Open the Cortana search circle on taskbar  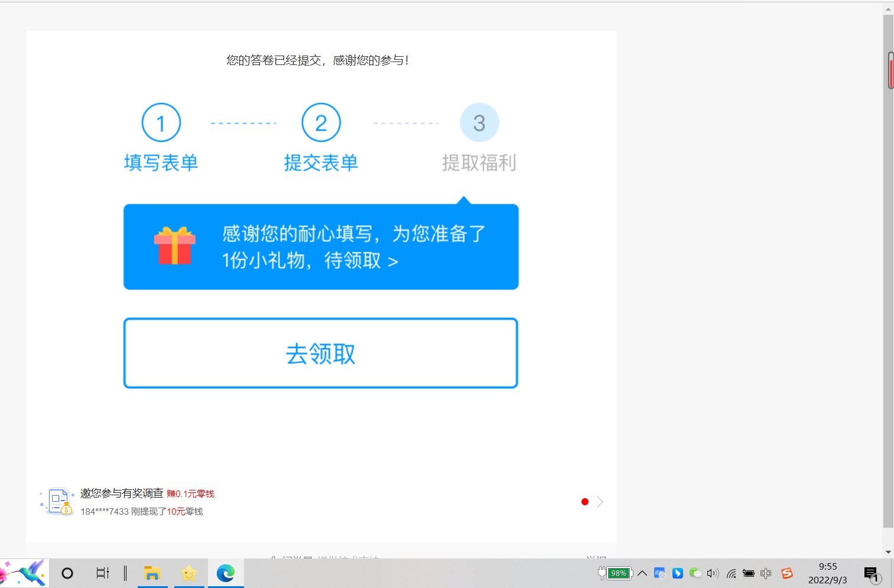pos(67,573)
